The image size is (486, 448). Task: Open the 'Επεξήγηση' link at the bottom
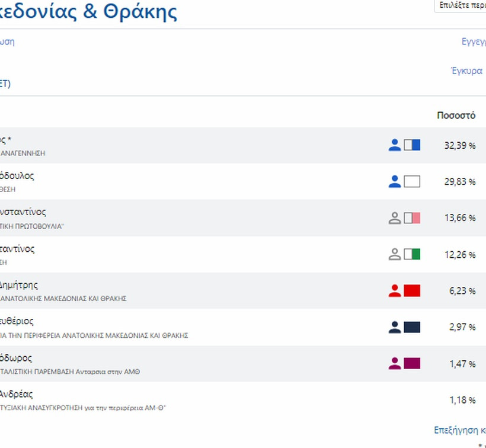click(x=459, y=430)
